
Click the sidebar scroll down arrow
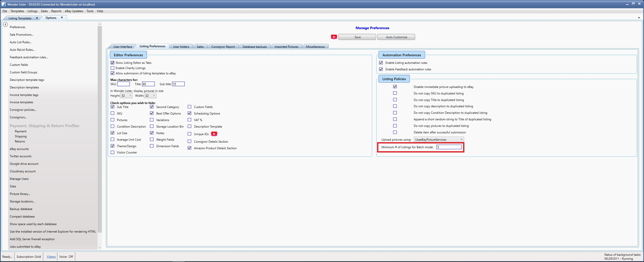point(100,248)
